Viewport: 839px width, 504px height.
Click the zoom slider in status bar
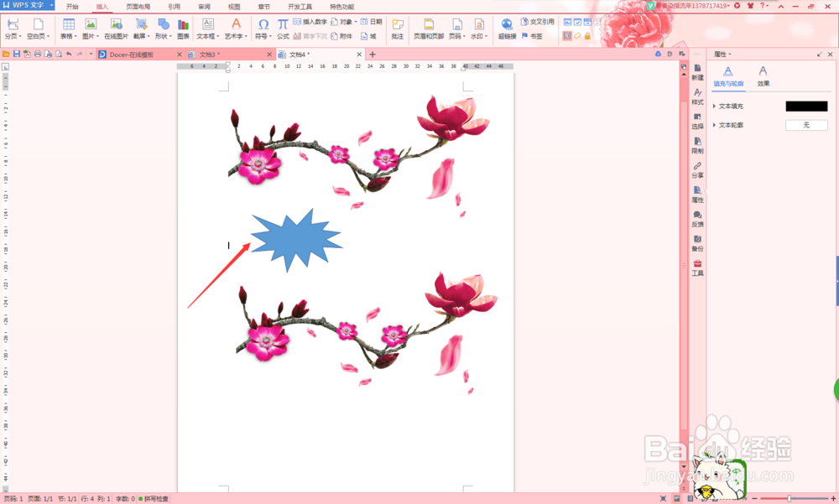789,499
